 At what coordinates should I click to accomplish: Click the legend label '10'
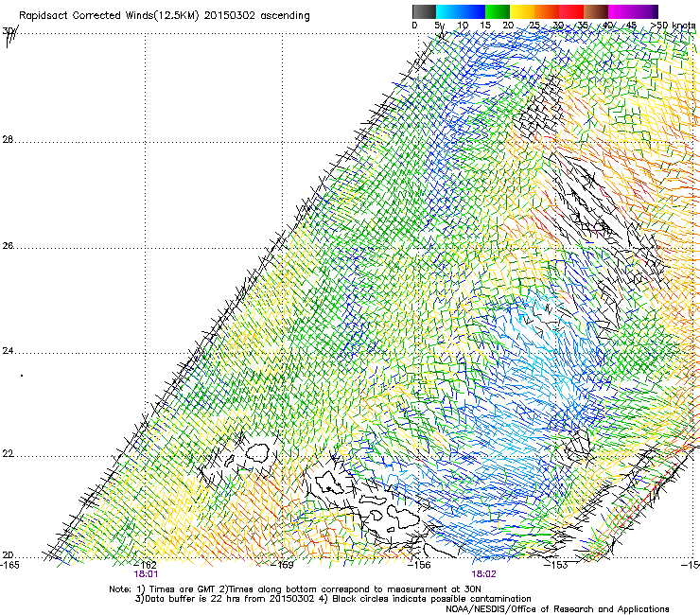[463, 26]
